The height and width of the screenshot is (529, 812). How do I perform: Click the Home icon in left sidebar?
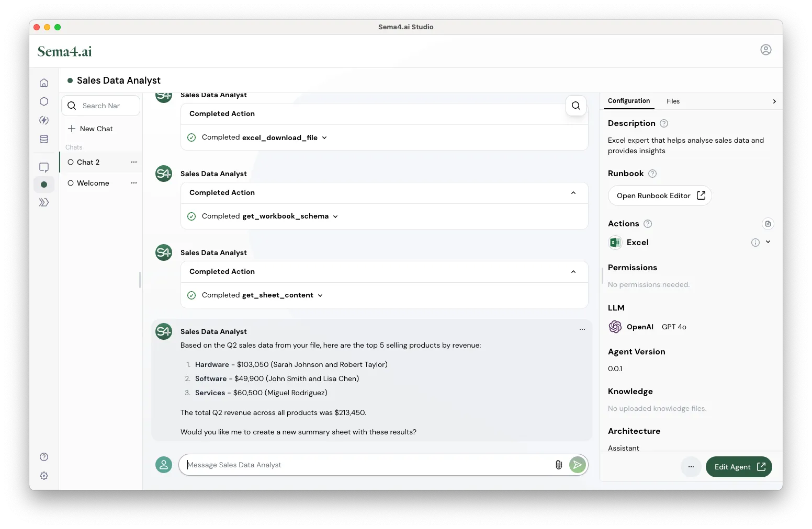(44, 83)
